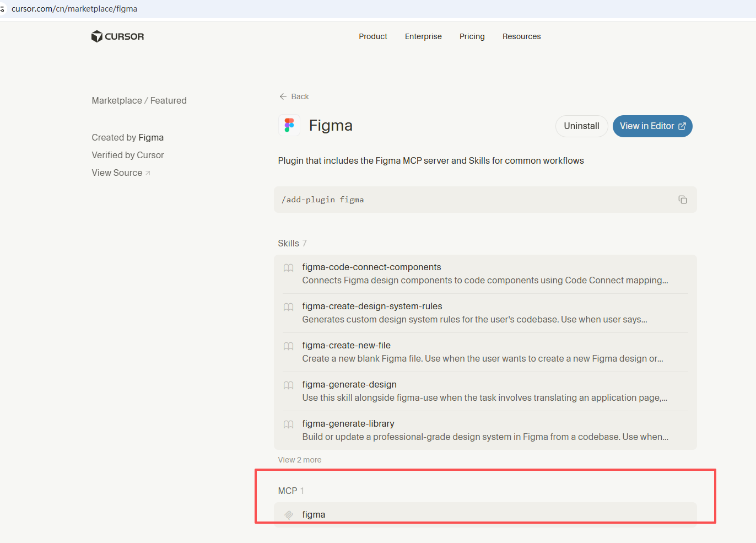
Task: Click book icon beside figma-create-design-system-rules
Action: [x=288, y=307]
